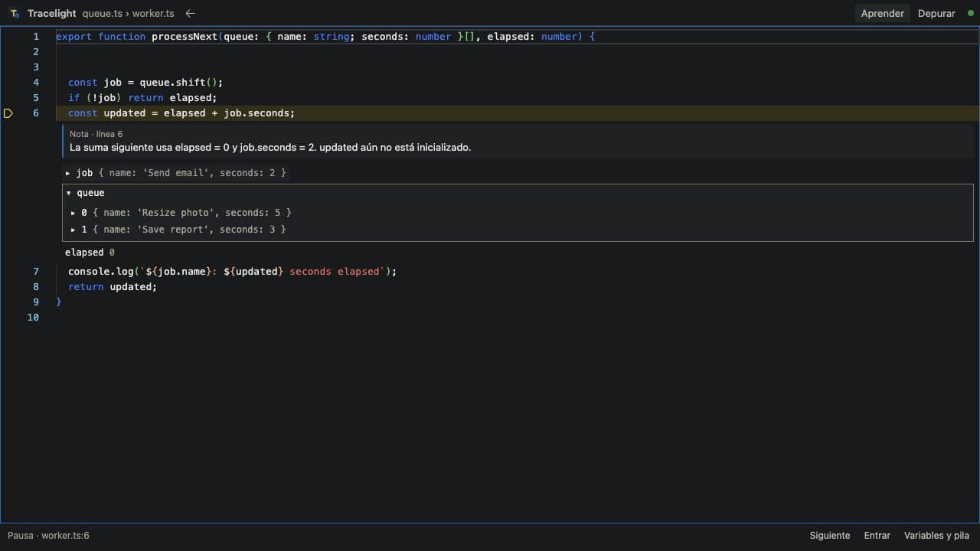Open queue.ts from the breadcrumb
Viewport: 980px width, 551px height.
(102, 14)
